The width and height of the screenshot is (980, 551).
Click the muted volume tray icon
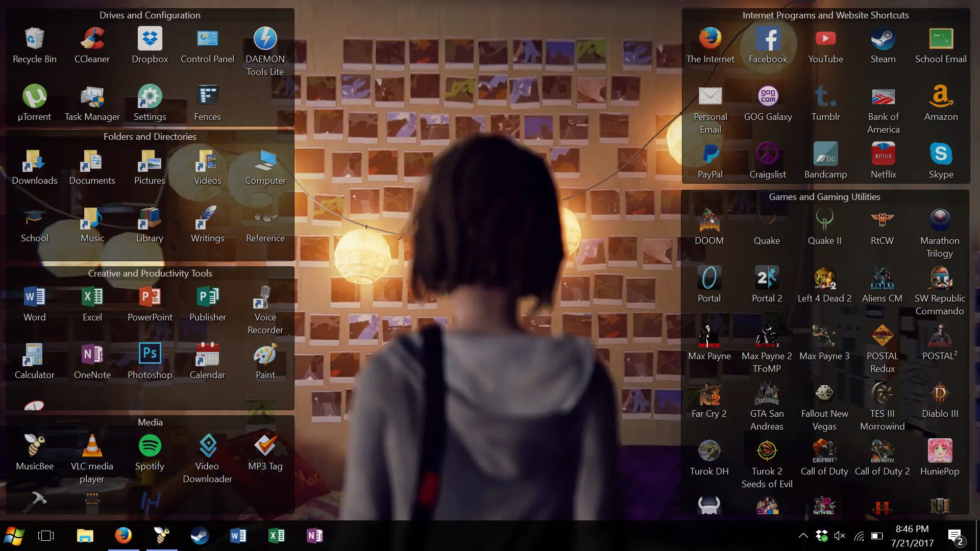pyautogui.click(x=840, y=536)
